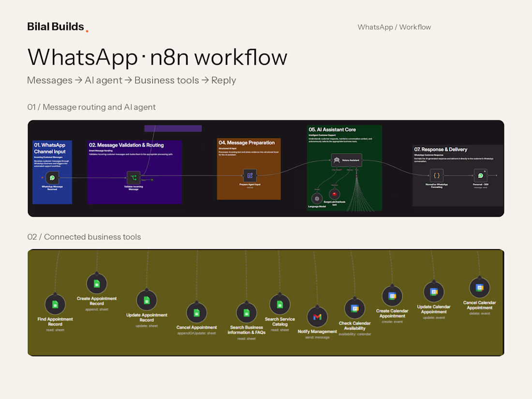Image resolution: width=532 pixels, height=399 pixels.
Task: Open the Search Service Catalog tool node
Action: (280, 305)
